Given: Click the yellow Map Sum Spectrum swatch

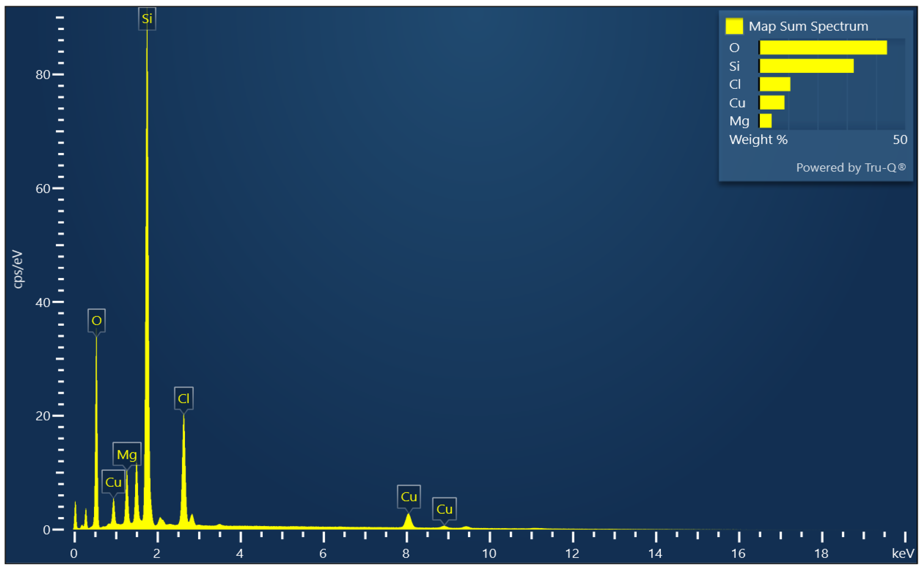Looking at the screenshot, I should point(734,26).
